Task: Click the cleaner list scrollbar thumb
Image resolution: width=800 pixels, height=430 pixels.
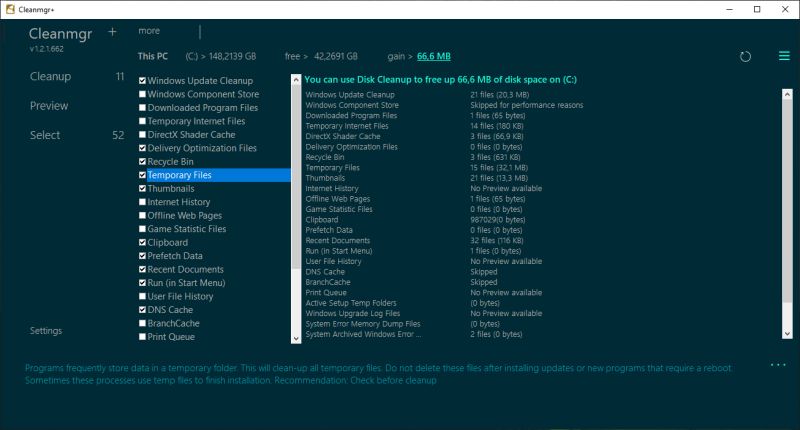Action: (x=296, y=176)
